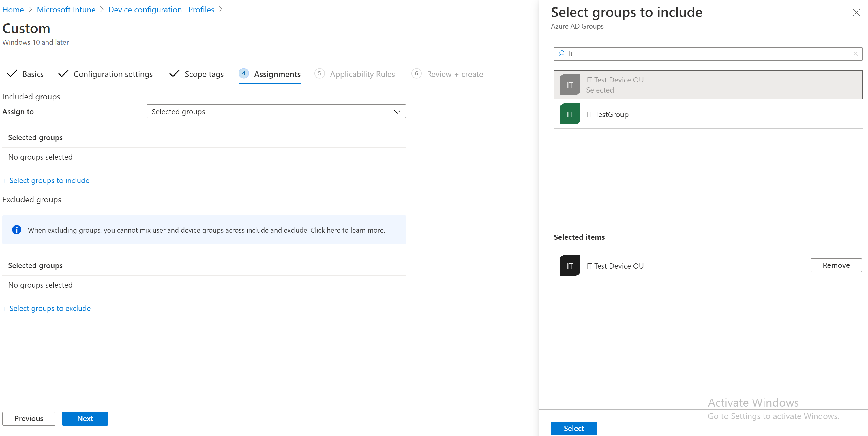868x436 pixels.
Task: Switch to the Applicability Rules tab
Action: pos(363,74)
